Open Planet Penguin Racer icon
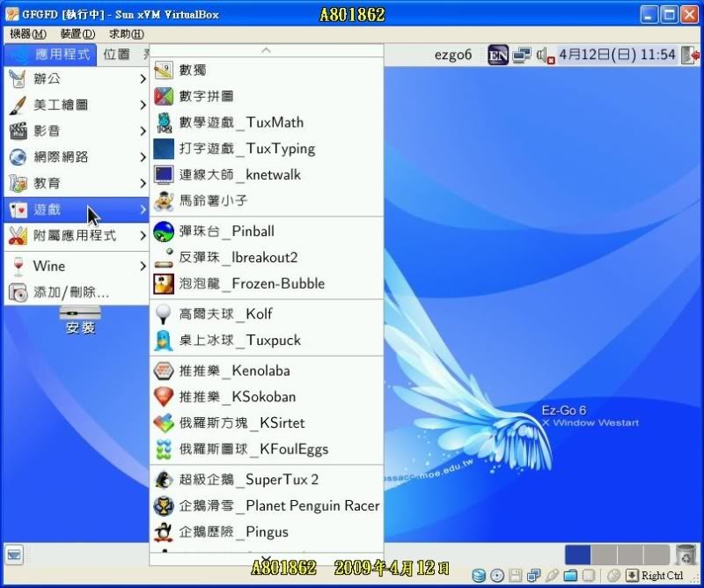Viewport: 704px width, 588px height. (x=164, y=505)
